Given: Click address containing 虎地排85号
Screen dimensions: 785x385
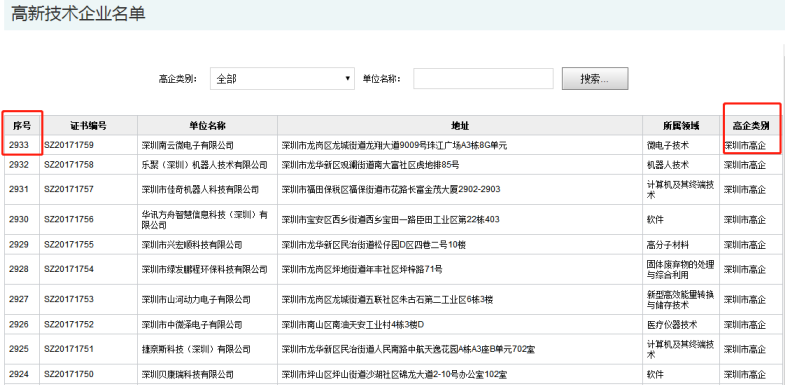Looking at the screenshot, I should pos(370,164).
